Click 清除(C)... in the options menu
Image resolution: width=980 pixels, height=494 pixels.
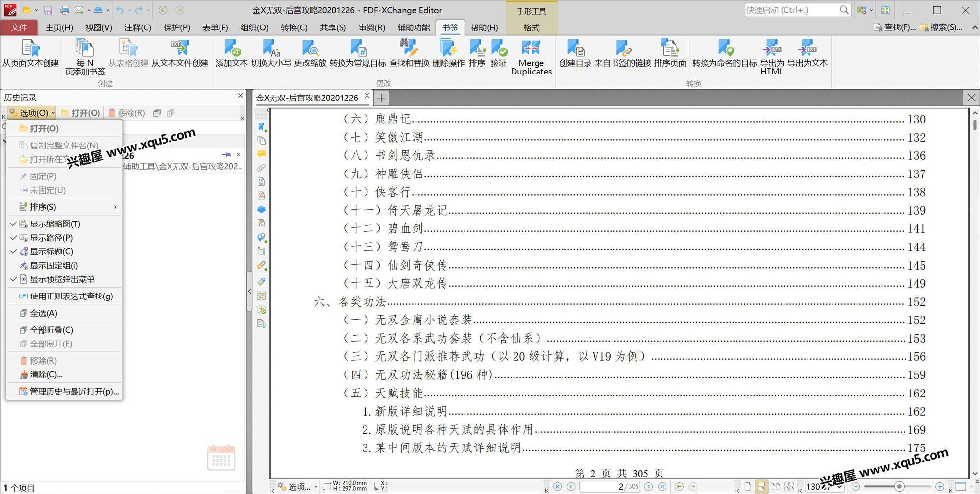tap(46, 374)
